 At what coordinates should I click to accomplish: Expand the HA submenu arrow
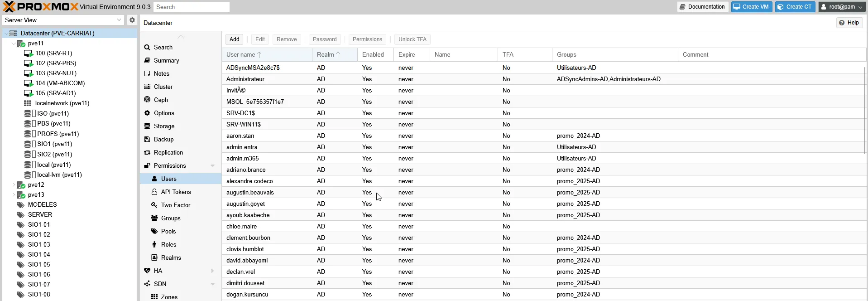pyautogui.click(x=212, y=271)
